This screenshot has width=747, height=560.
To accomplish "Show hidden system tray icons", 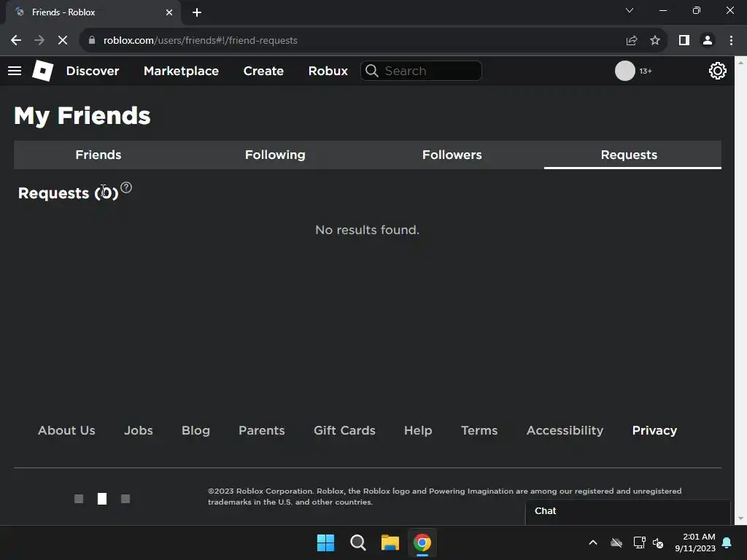I will point(593,542).
